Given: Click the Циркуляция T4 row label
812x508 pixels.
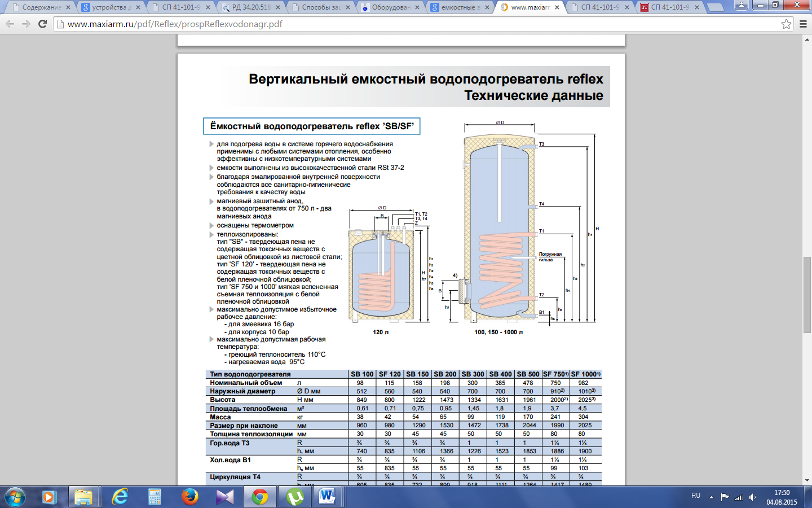Looking at the screenshot, I should (x=235, y=477).
